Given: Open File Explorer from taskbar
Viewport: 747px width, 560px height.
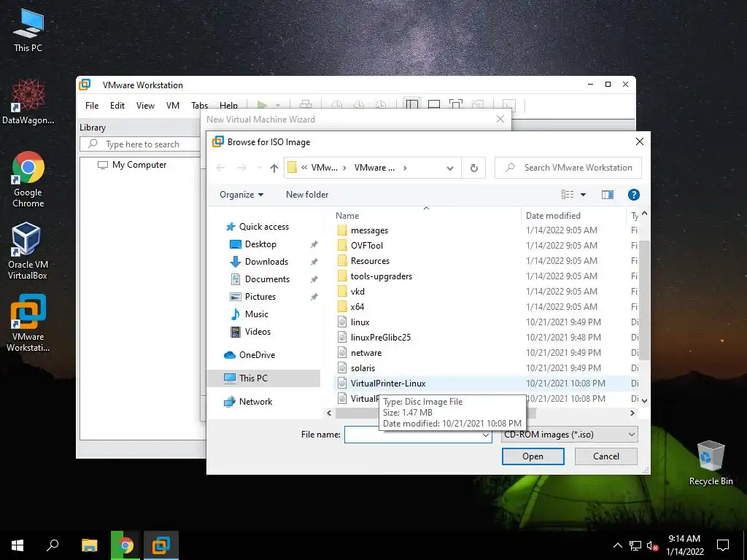Looking at the screenshot, I should click(x=89, y=545).
